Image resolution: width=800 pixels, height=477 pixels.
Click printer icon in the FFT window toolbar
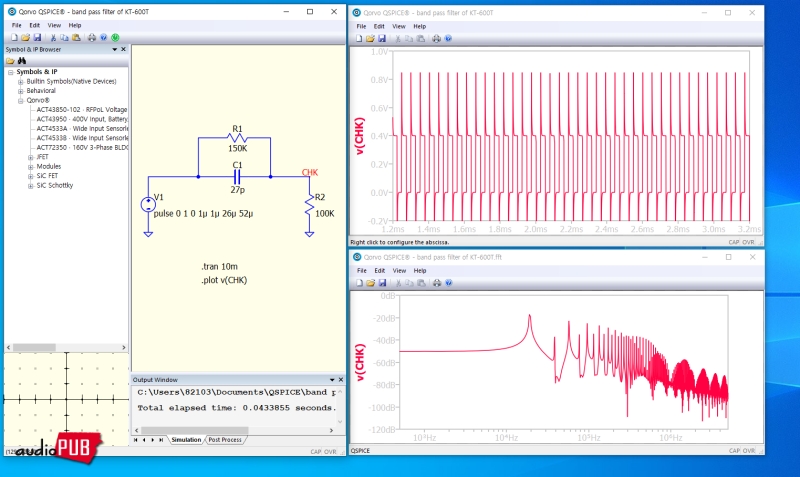tap(437, 283)
